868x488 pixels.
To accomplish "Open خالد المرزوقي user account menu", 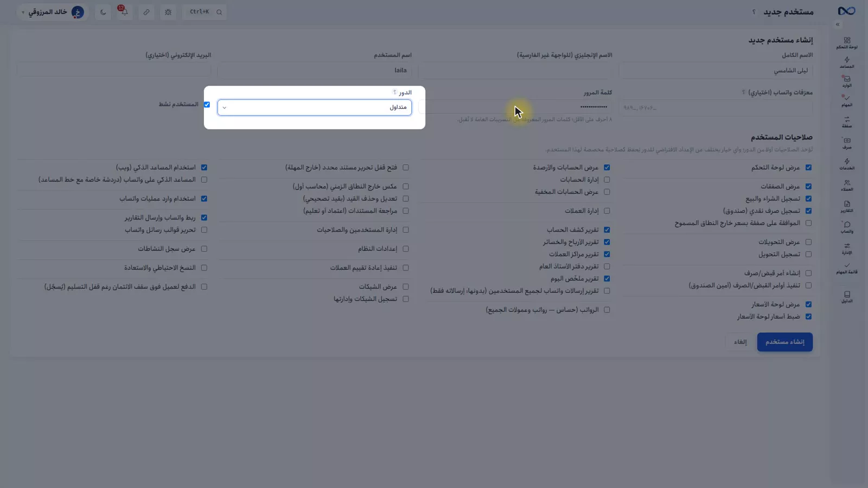I will (53, 12).
